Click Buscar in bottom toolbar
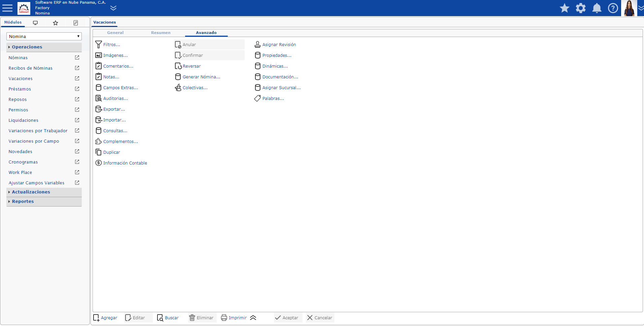This screenshot has height=326, width=644. pos(168,318)
